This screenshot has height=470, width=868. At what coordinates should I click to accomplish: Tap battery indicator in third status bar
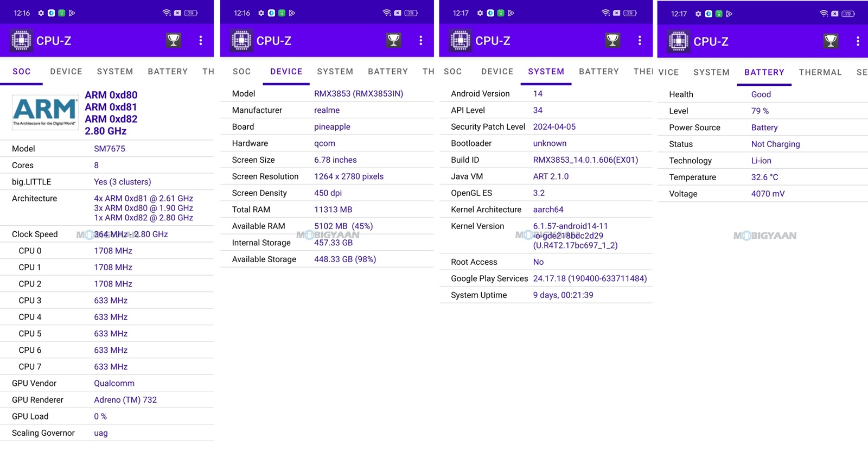(x=630, y=13)
